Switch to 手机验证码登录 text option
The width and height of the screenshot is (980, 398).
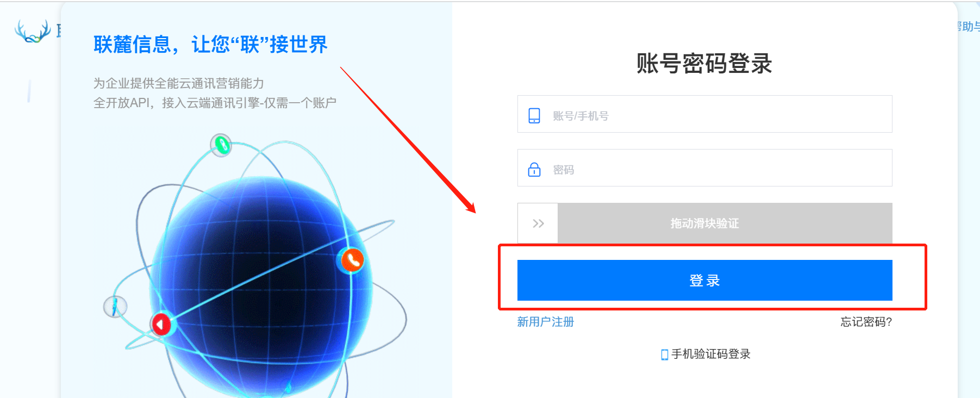point(710,354)
